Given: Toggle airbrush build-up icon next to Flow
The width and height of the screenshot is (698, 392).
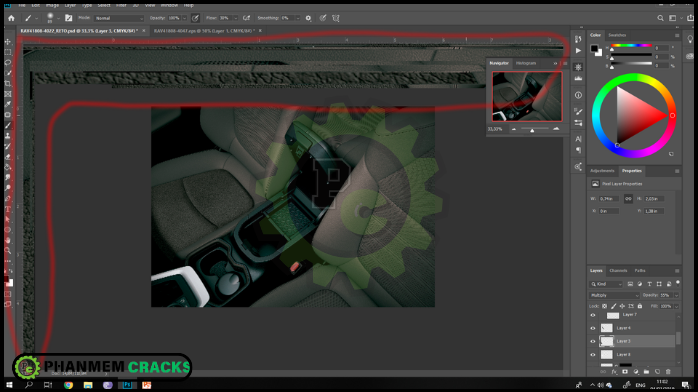Looking at the screenshot, I should tap(246, 18).
